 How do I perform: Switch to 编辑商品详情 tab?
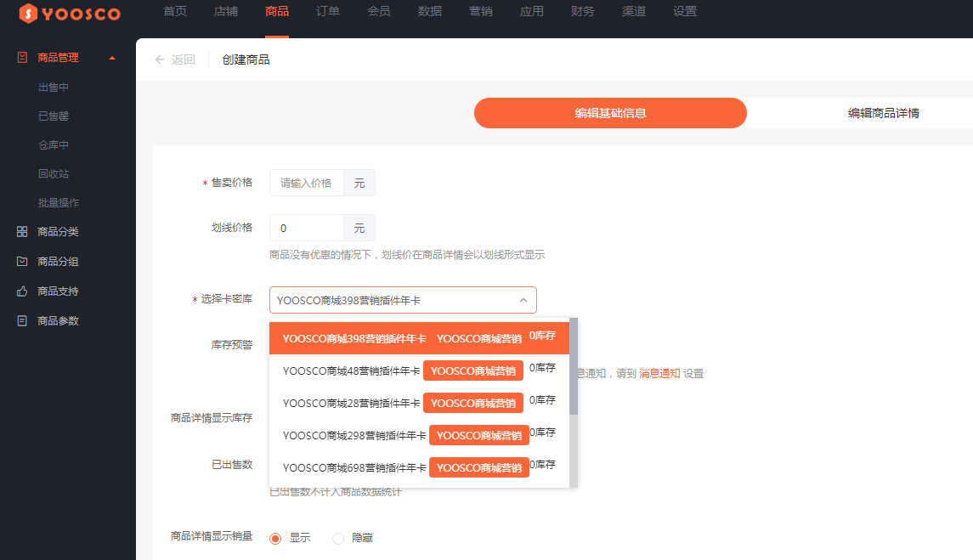pos(884,113)
